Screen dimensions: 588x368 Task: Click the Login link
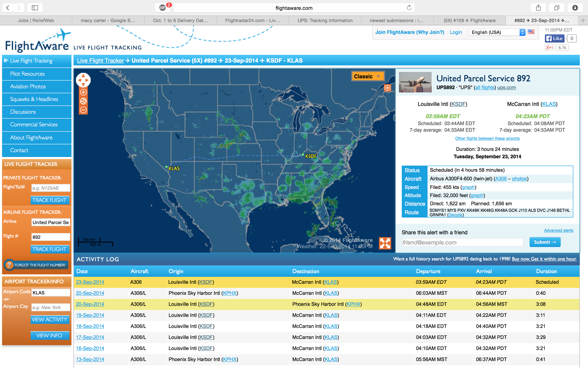455,32
